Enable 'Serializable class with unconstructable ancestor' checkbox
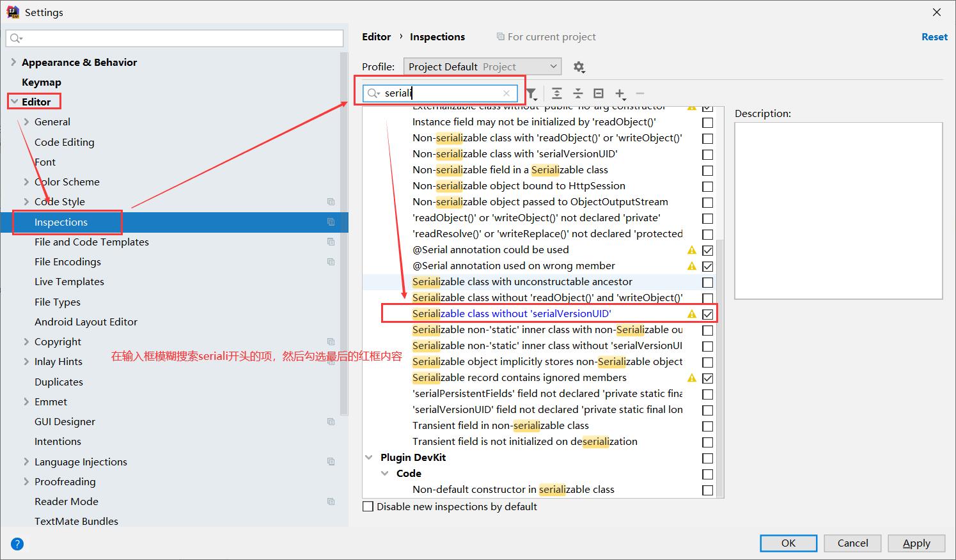The width and height of the screenshot is (956, 560). pos(707,282)
